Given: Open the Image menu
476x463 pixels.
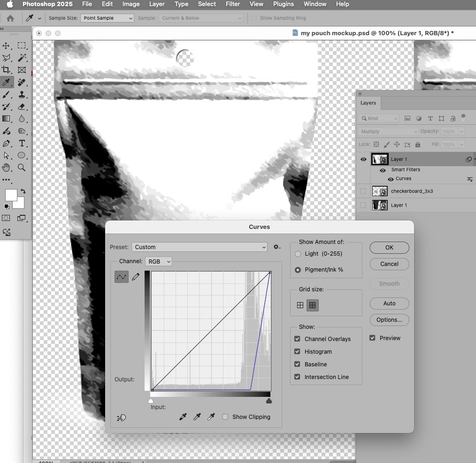Looking at the screenshot, I should [131, 4].
